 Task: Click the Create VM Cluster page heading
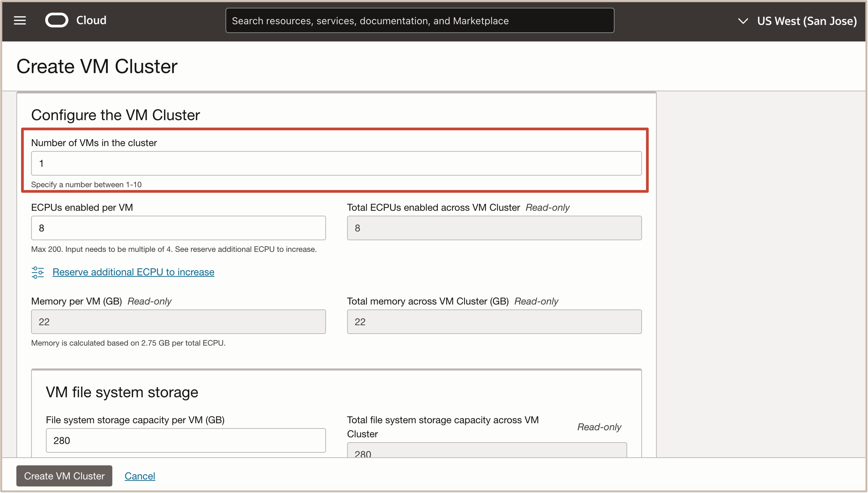point(97,66)
